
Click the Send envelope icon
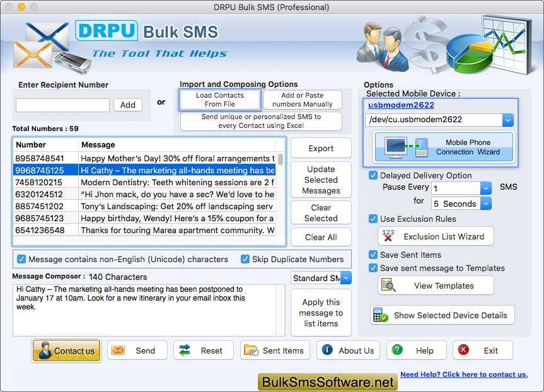(x=118, y=350)
